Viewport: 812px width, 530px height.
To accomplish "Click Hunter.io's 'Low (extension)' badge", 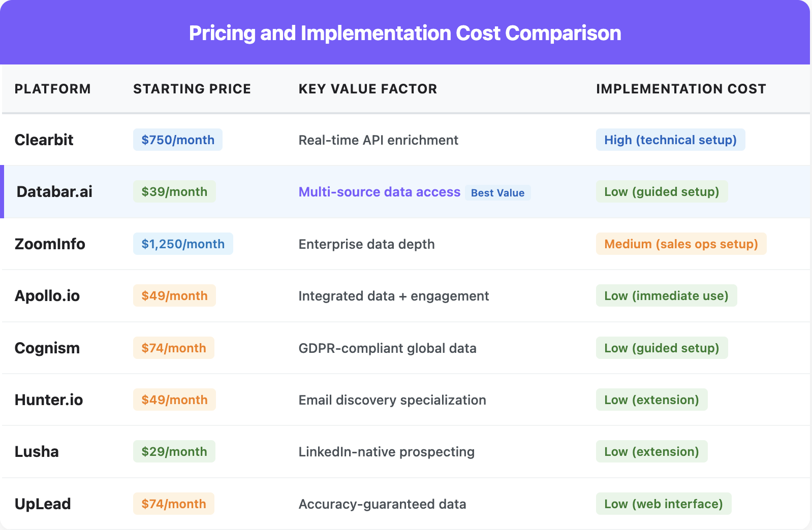I will click(x=652, y=400).
